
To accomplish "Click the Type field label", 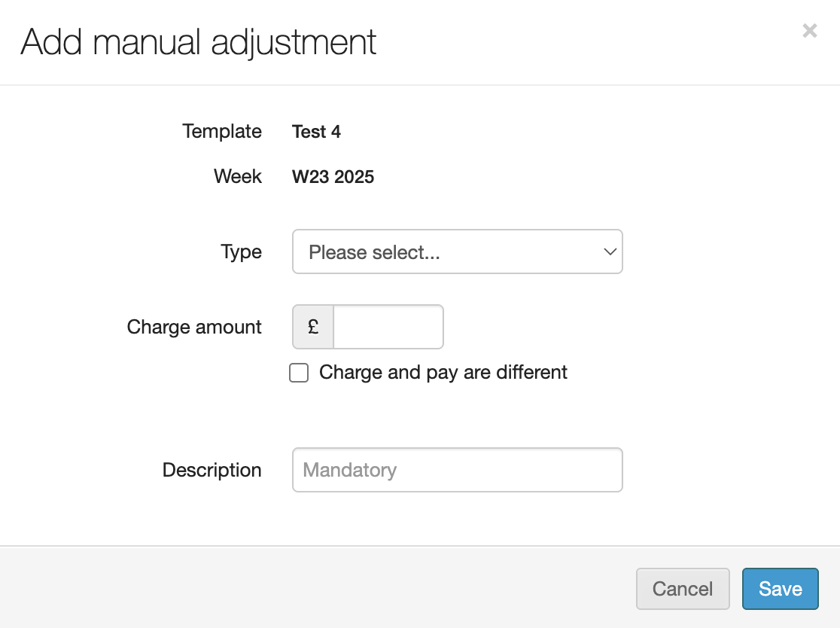I will pos(241,252).
